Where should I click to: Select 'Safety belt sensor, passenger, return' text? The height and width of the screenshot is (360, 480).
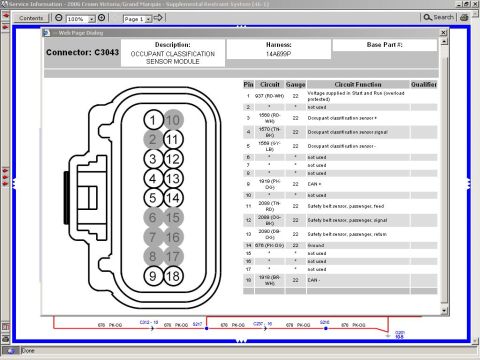pyautogui.click(x=347, y=234)
